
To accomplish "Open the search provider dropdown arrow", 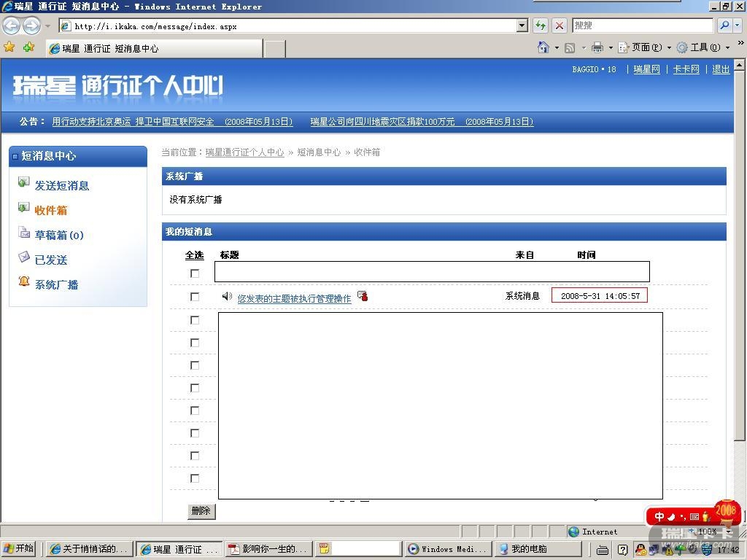I will (x=738, y=26).
